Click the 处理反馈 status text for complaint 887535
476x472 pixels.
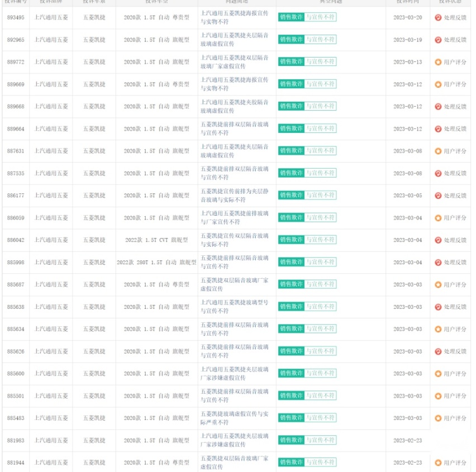tap(455, 173)
